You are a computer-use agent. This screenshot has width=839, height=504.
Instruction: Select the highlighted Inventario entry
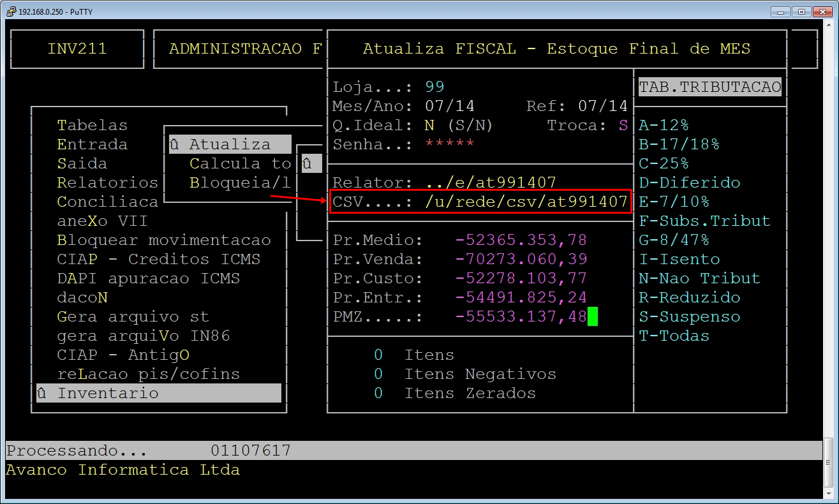point(159,393)
